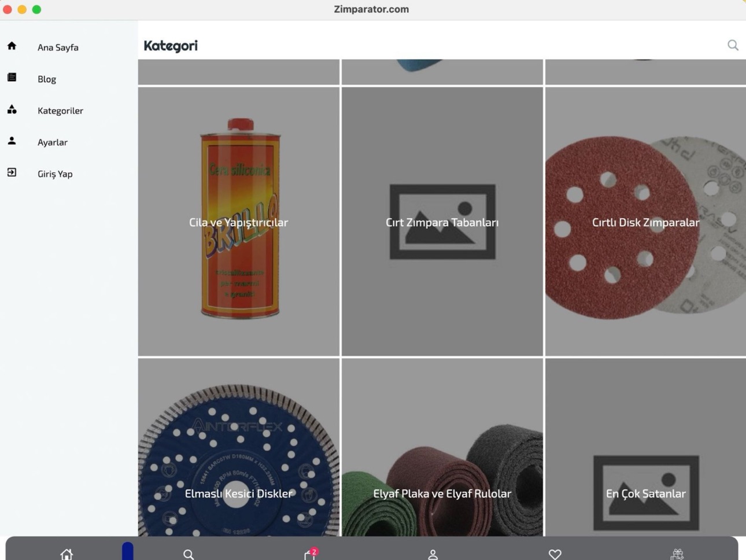Open favorites with the heart icon
This screenshot has width=746, height=560.
tap(555, 554)
